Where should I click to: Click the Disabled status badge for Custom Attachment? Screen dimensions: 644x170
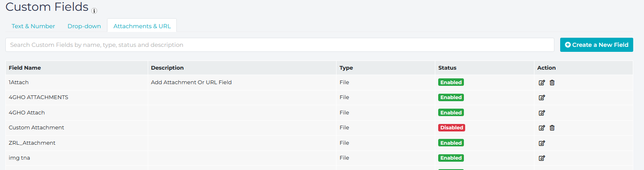click(x=451, y=128)
